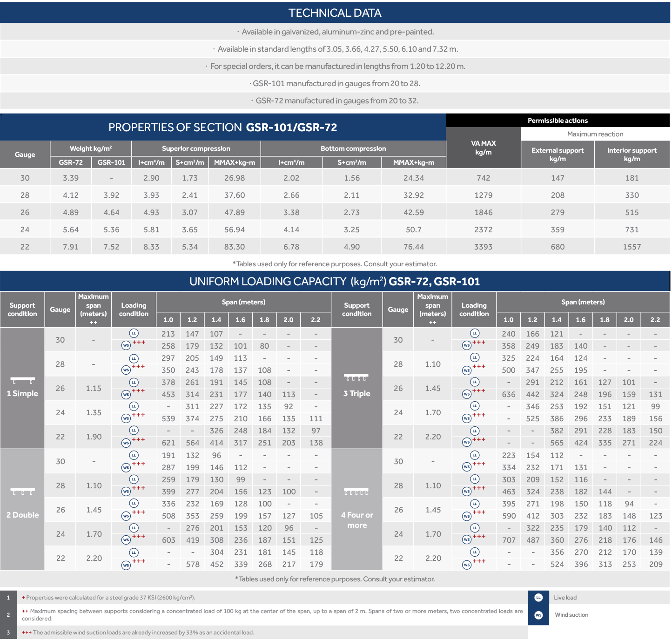This screenshot has height=640, width=672.
Task: Click the 2 Double support beam icon
Action: click(x=22, y=492)
